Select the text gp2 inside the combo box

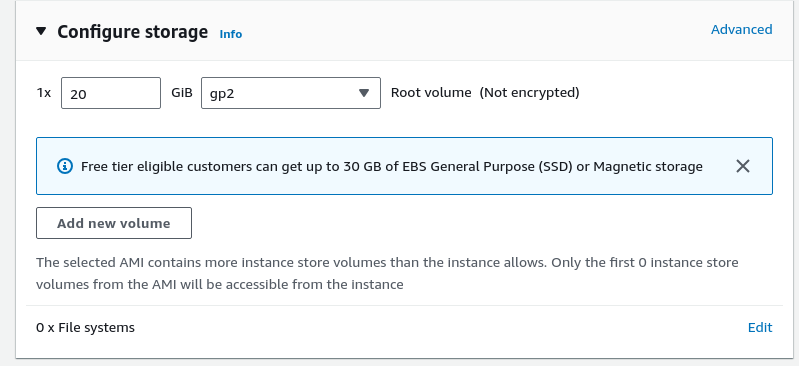(x=222, y=94)
